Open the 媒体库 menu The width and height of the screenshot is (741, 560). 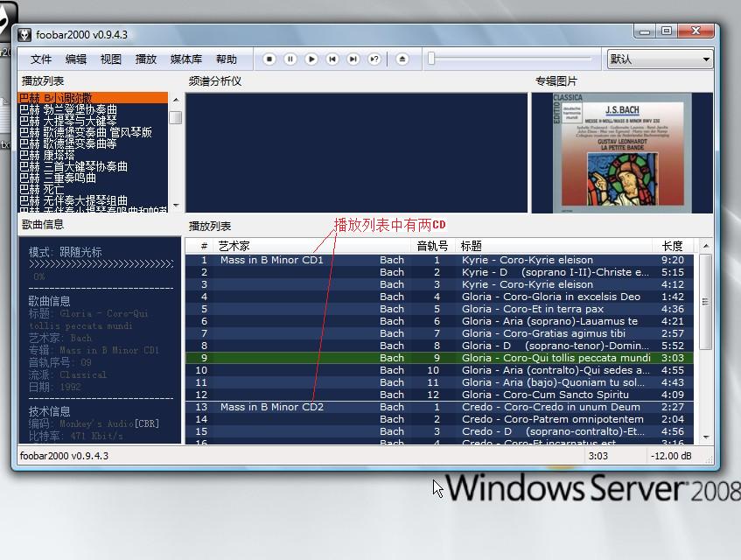coord(186,59)
